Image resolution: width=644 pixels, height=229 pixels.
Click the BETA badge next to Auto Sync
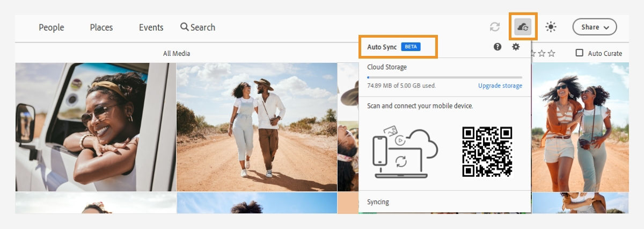point(411,47)
